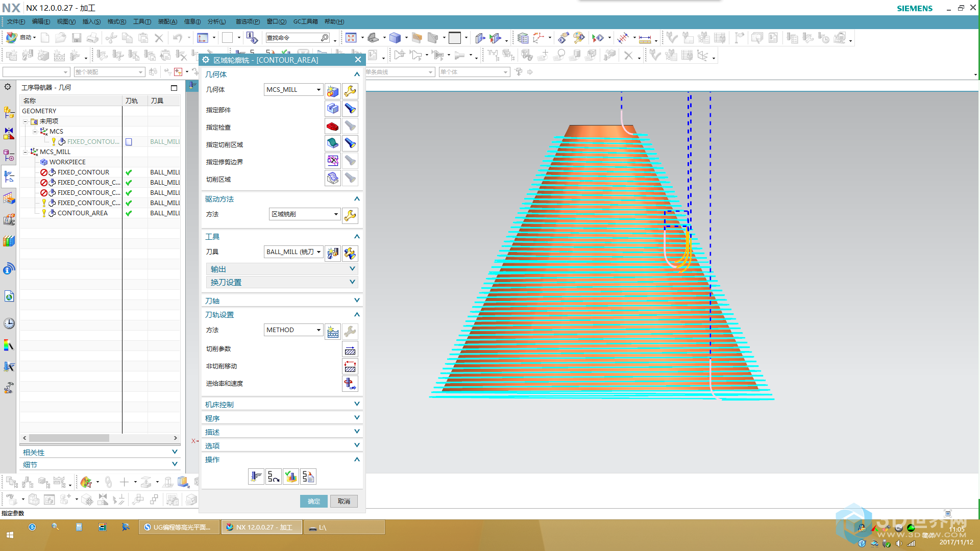980x551 pixels.
Task: Open 进给率和速度 feeds and speeds icon
Action: (x=350, y=384)
